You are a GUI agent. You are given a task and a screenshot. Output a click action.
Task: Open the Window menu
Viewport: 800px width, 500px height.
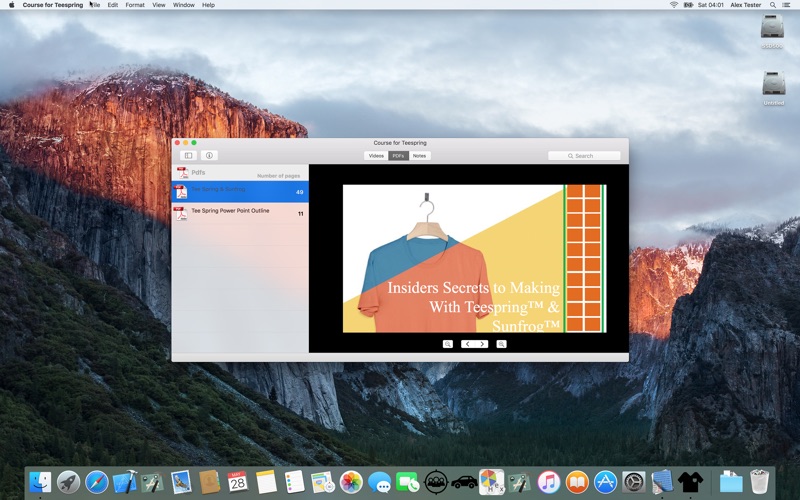tap(184, 5)
